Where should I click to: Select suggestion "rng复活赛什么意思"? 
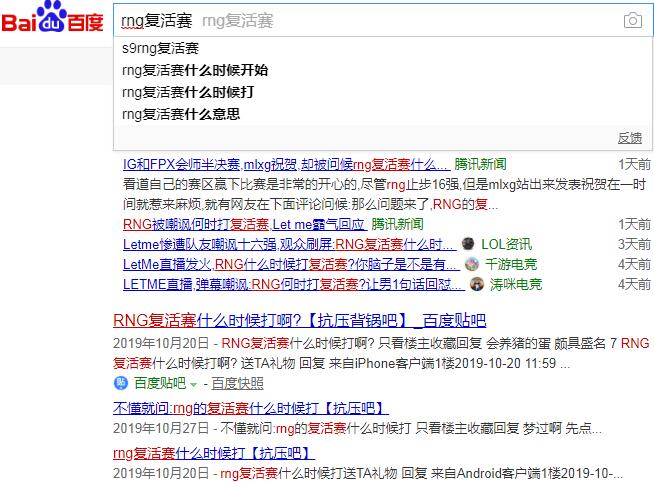tap(181, 114)
